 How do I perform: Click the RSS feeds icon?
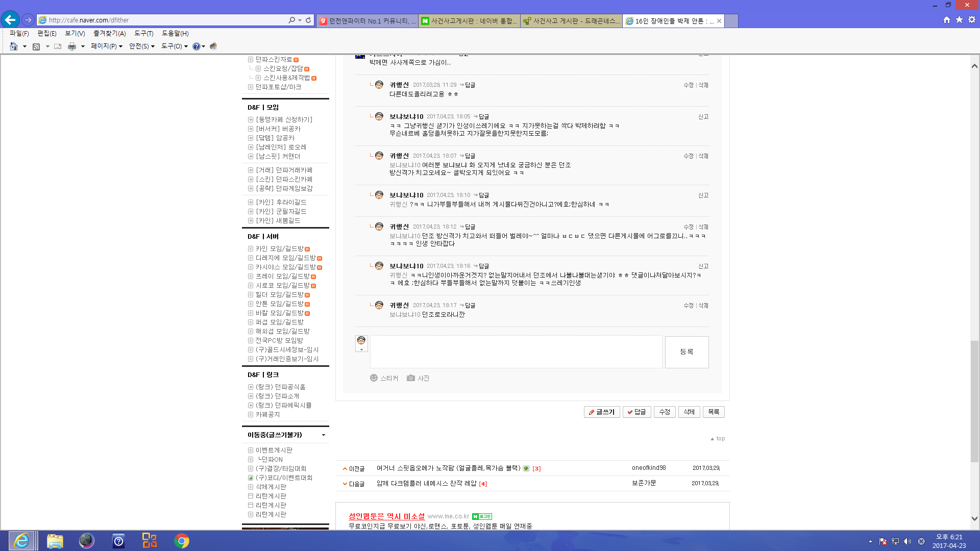[36, 46]
